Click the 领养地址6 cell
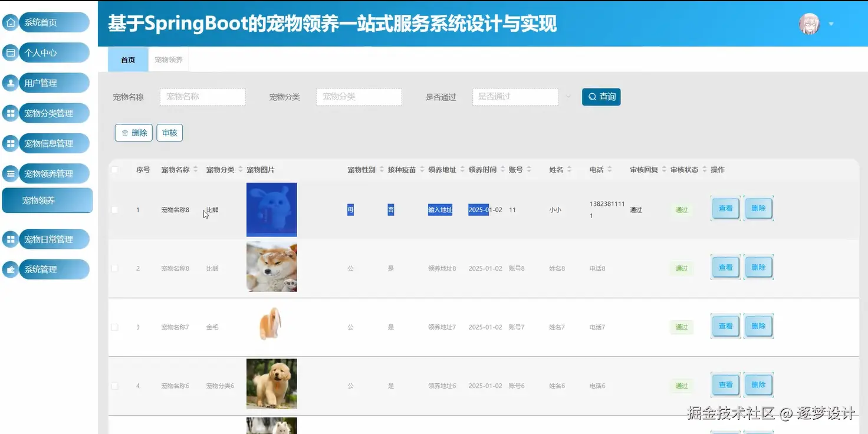The height and width of the screenshot is (434, 868). click(x=442, y=386)
